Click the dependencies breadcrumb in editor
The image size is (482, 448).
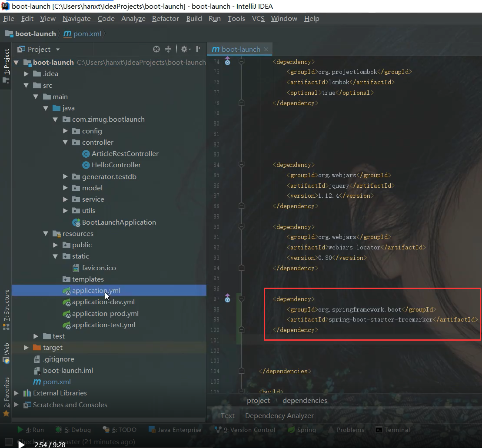(x=305, y=400)
